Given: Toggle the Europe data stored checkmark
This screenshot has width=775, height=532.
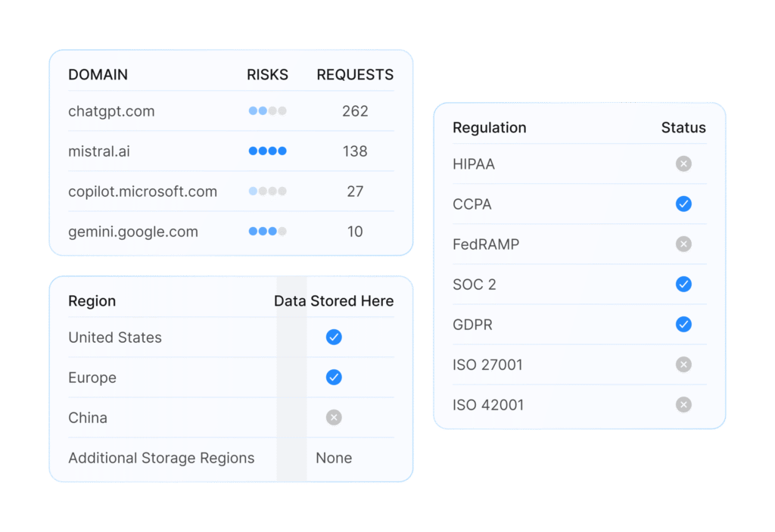Looking at the screenshot, I should (x=334, y=378).
